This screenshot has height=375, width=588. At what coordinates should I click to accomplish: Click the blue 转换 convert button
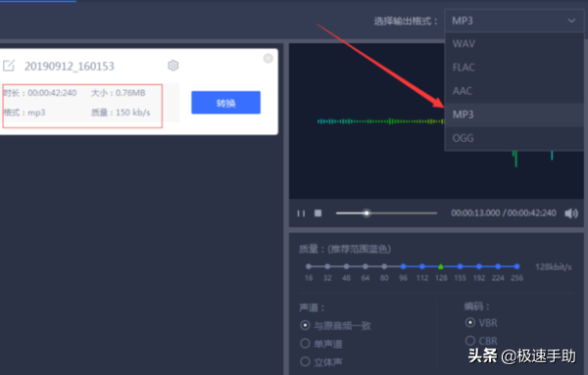pos(225,103)
